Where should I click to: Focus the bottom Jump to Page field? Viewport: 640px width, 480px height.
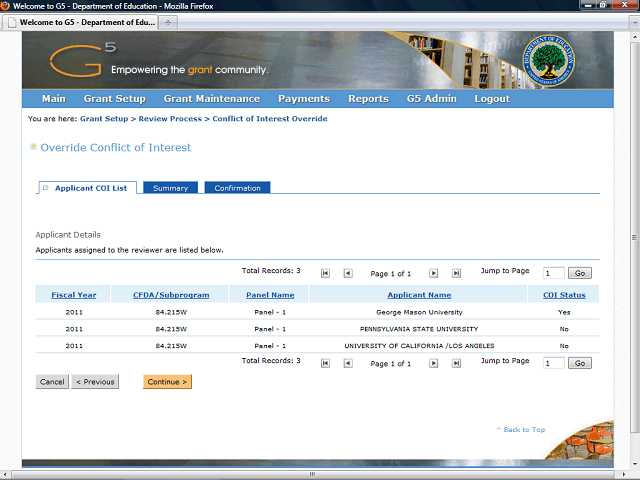553,363
